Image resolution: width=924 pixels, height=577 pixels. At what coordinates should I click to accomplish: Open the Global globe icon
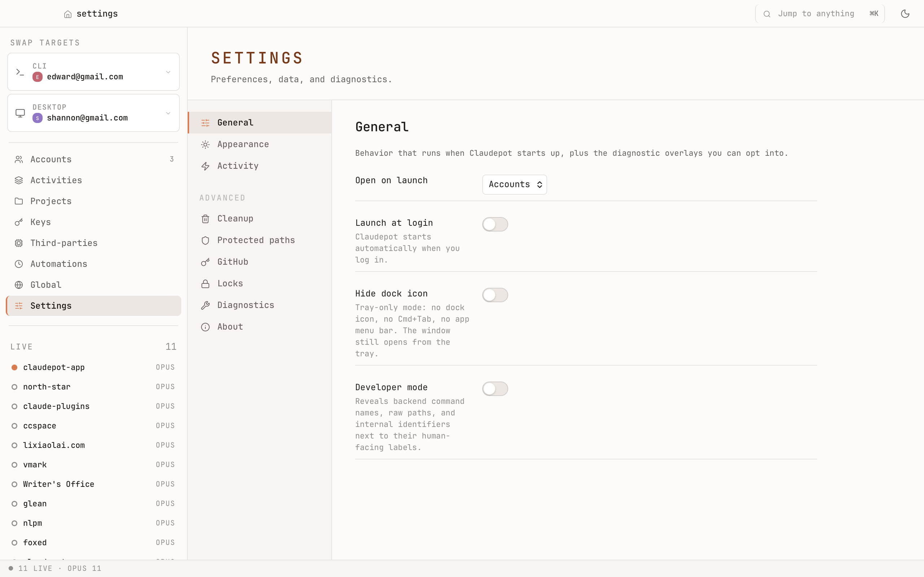(x=19, y=285)
